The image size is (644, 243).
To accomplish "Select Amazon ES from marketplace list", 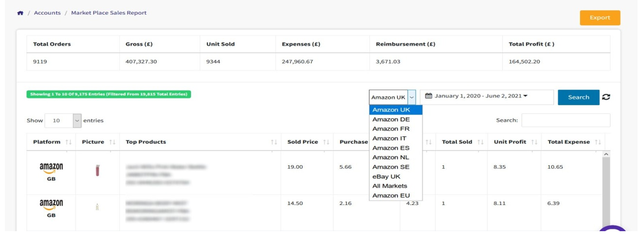I will point(396,148).
